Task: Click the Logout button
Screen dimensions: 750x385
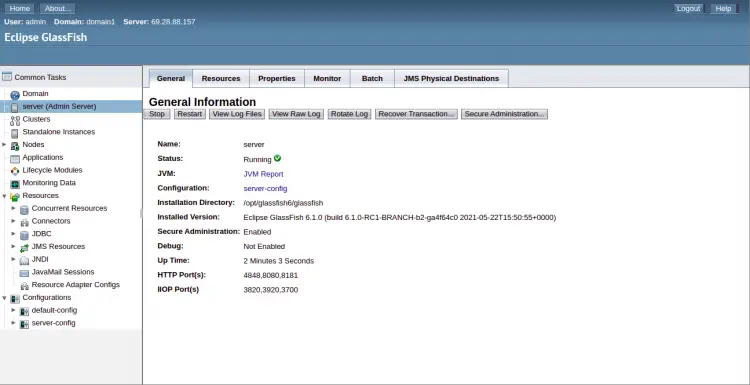Action: coord(688,9)
